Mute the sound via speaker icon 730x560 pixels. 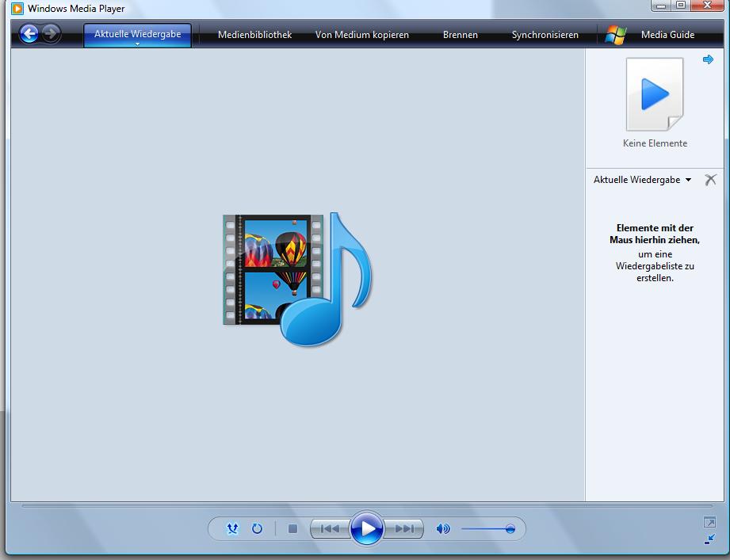(443, 528)
